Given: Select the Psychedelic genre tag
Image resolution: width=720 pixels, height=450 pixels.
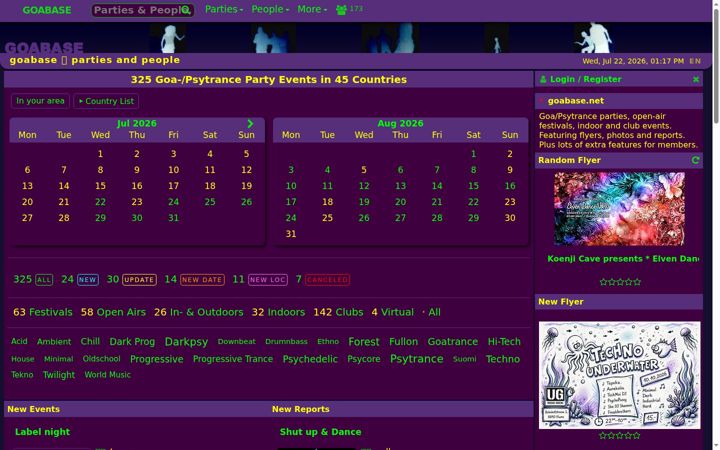Looking at the screenshot, I should (x=310, y=359).
